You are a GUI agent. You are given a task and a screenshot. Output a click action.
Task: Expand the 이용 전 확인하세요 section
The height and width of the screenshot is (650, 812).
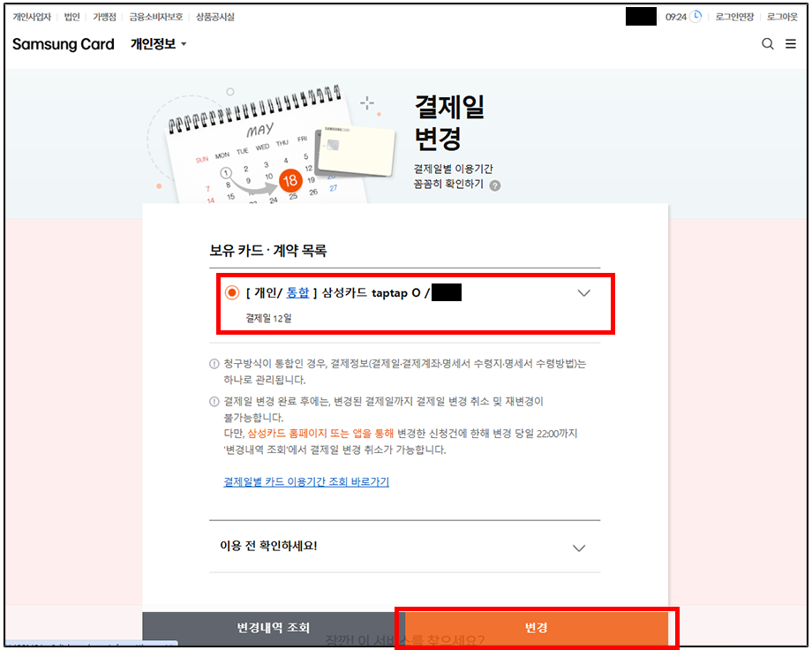pyautogui.click(x=579, y=548)
